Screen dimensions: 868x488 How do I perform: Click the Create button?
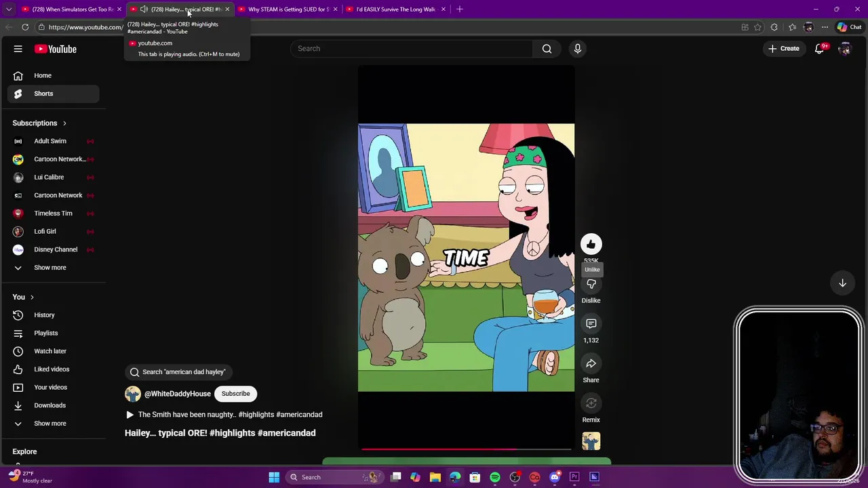[784, 49]
